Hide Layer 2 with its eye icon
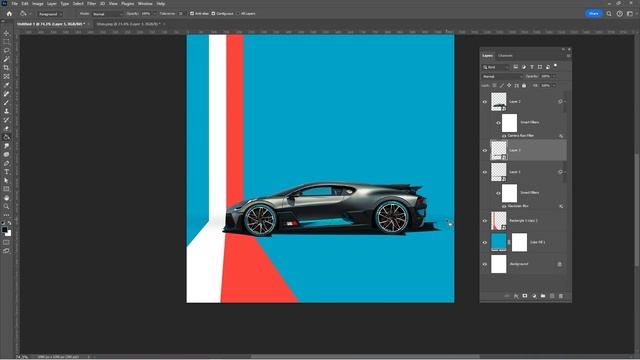This screenshot has width=640, height=360. (x=485, y=102)
